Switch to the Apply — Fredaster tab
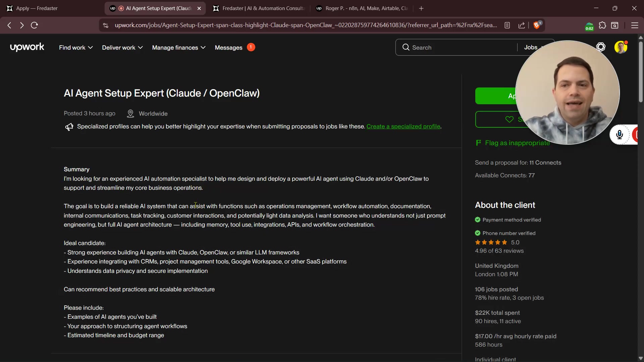Screen dimensions: 644x362 [37, 8]
